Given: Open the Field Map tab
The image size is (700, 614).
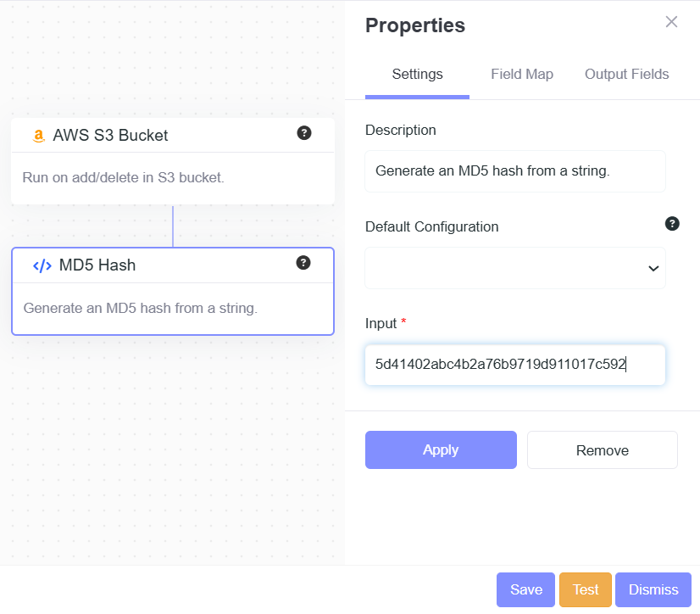Looking at the screenshot, I should point(522,75).
